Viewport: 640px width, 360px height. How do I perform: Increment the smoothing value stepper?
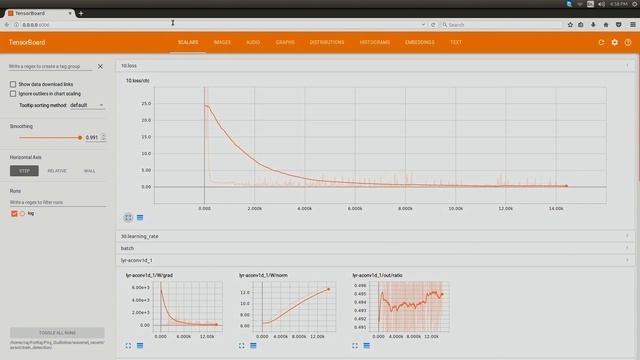tap(104, 136)
